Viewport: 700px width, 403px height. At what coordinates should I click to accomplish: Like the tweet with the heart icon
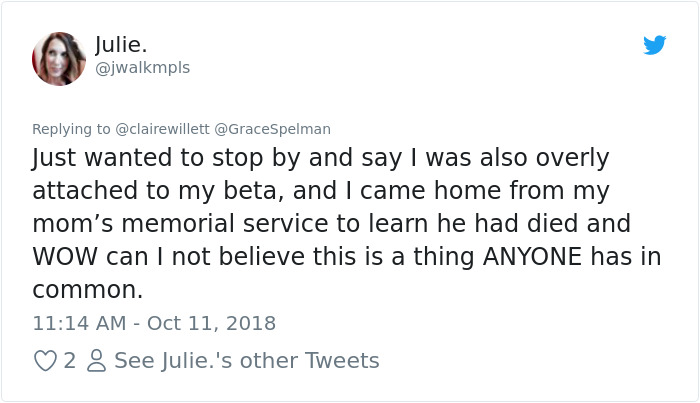point(45,361)
